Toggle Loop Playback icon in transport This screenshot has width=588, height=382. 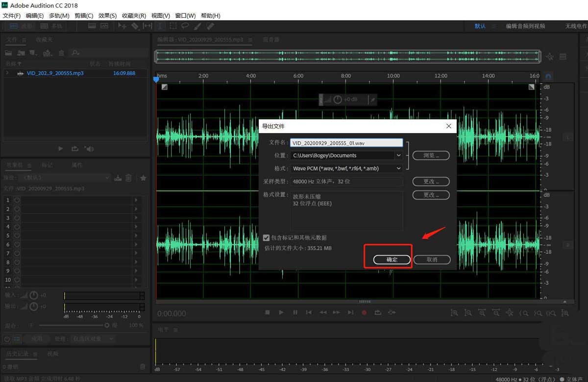click(x=378, y=312)
